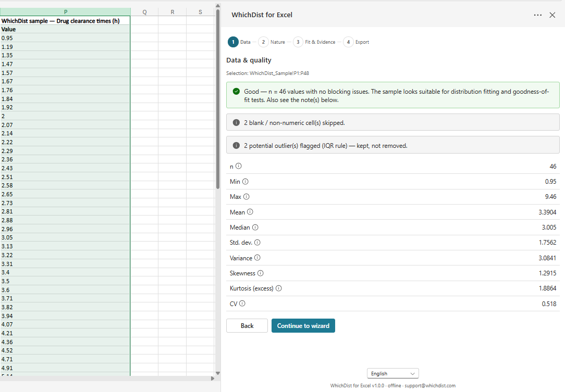
Task: Open the English language dropdown
Action: (x=393, y=373)
